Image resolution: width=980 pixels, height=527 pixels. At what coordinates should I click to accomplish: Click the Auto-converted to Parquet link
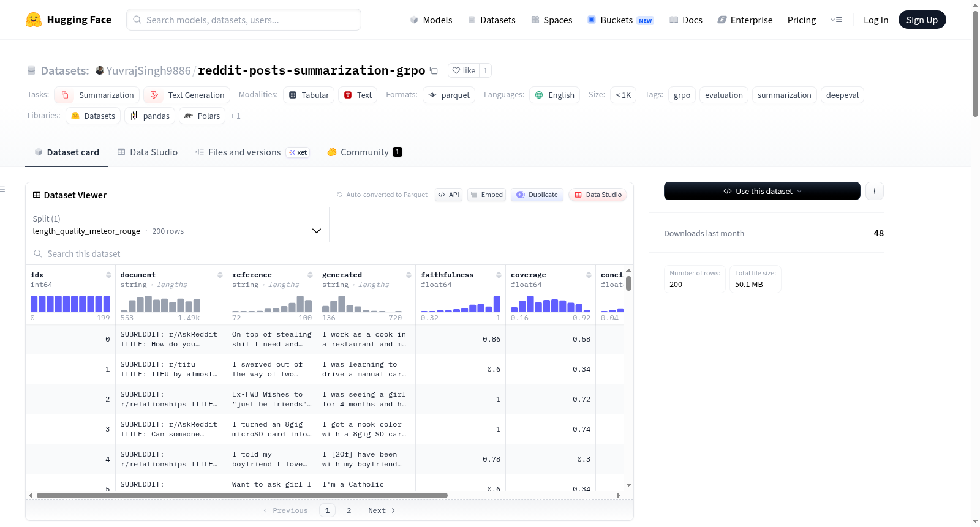click(x=370, y=195)
